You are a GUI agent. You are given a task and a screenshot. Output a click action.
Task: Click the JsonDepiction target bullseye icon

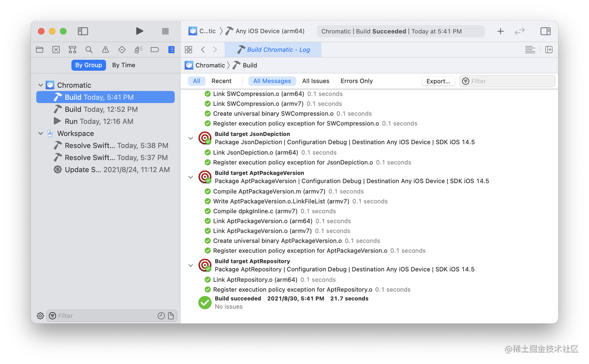click(205, 138)
